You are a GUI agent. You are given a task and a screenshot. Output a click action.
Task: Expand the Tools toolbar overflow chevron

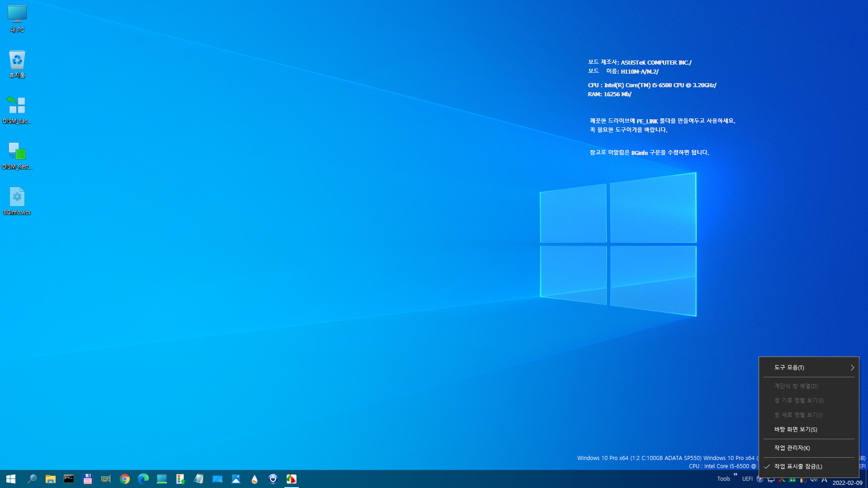point(736,474)
